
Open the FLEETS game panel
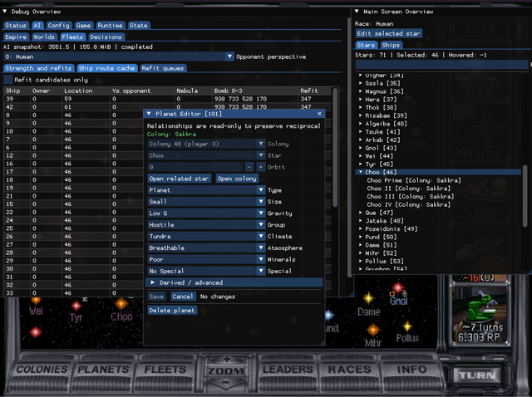(x=165, y=370)
